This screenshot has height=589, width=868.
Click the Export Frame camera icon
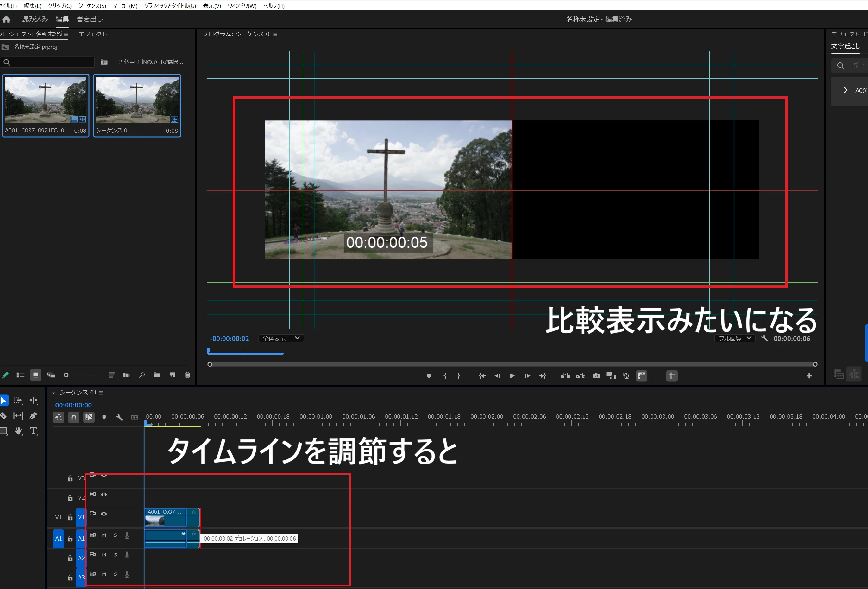pyautogui.click(x=596, y=375)
